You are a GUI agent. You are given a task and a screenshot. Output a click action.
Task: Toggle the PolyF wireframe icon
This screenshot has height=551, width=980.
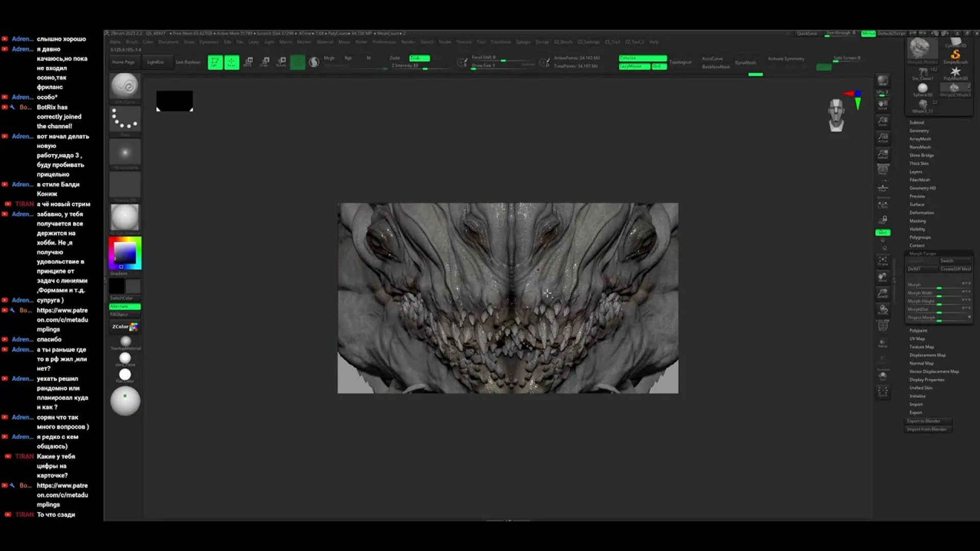click(x=883, y=326)
